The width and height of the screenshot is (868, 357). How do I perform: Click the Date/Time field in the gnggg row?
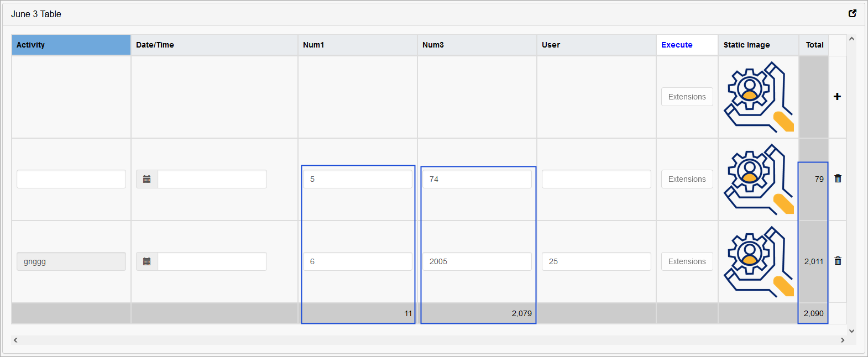coord(212,261)
